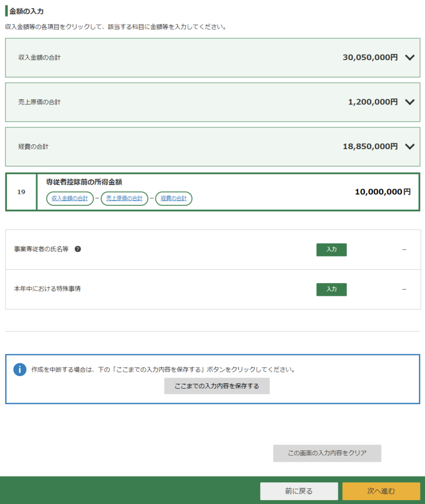
Task: Proceed with 次へ進む button
Action: pyautogui.click(x=381, y=491)
